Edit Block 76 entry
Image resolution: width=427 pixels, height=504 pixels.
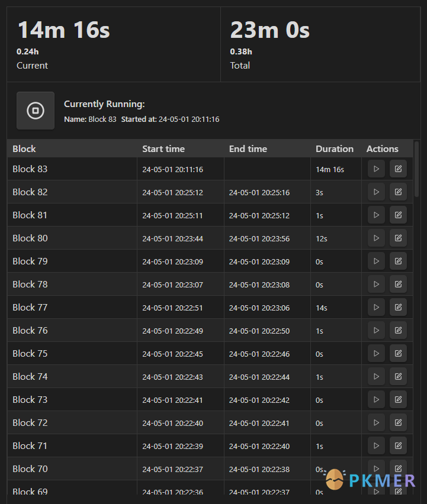click(398, 331)
